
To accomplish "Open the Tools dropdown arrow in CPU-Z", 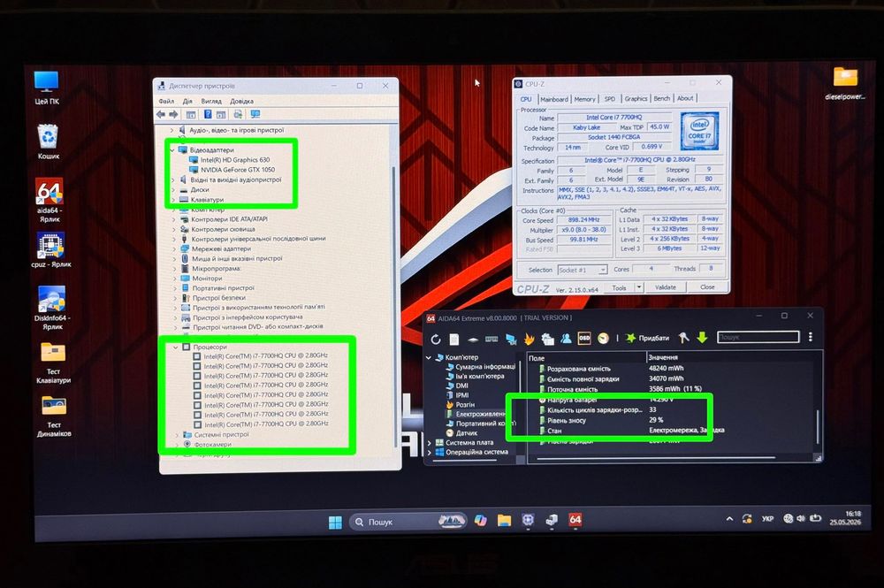I will click(x=639, y=287).
